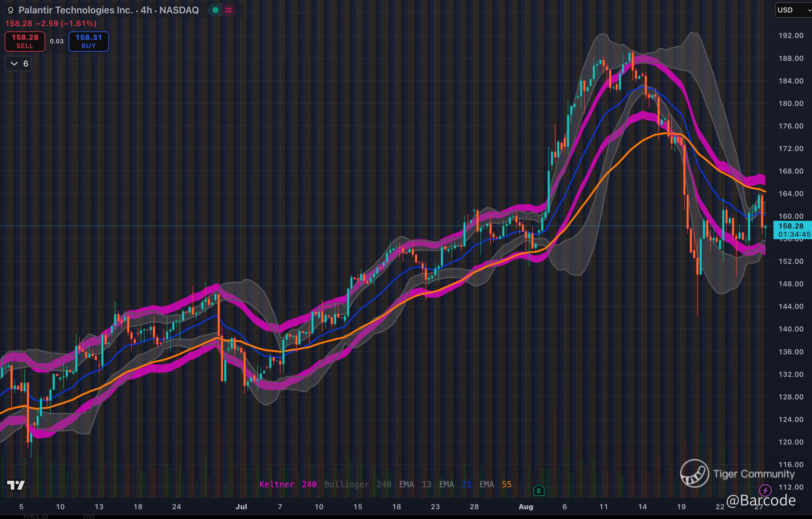Click the pink approximate-data wave icon
Image resolution: width=812 pixels, height=519 pixels.
click(229, 10)
